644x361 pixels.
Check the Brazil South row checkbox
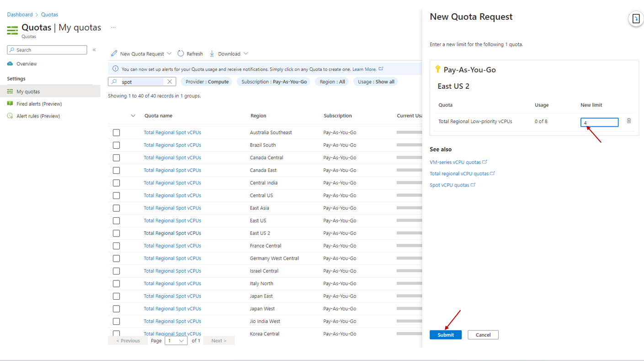click(117, 145)
